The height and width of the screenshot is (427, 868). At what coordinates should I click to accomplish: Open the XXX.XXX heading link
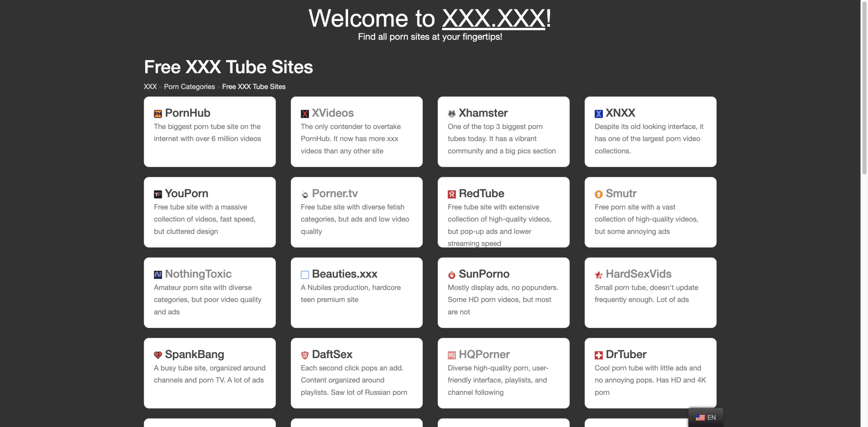(x=493, y=18)
